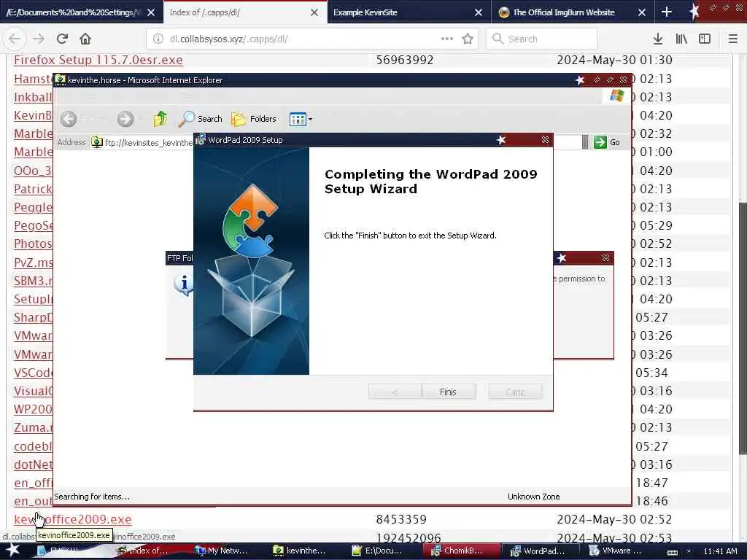This screenshot has width=747, height=560.
Task: Click the info icon in FTP Folder dialog
Action: [183, 284]
